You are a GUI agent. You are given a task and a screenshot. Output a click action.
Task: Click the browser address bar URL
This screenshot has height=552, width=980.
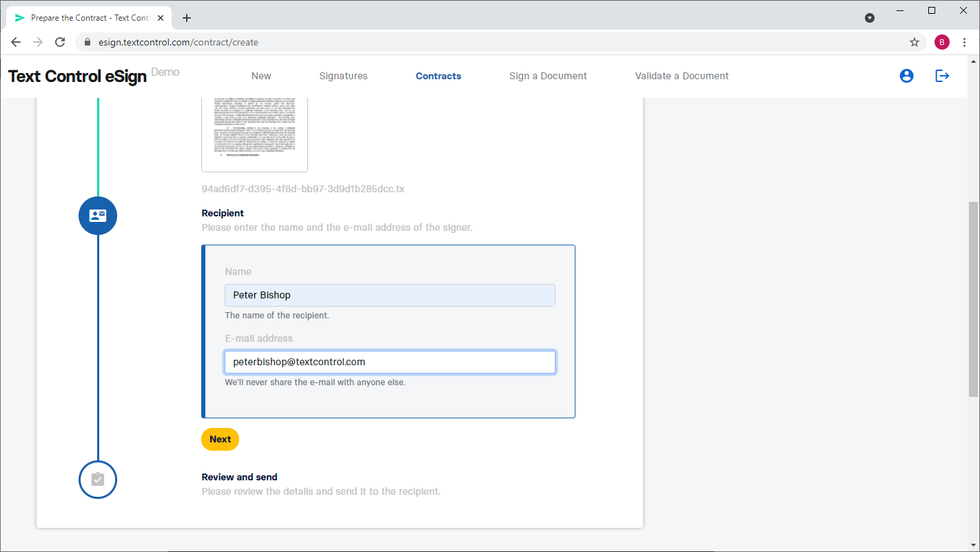click(178, 42)
